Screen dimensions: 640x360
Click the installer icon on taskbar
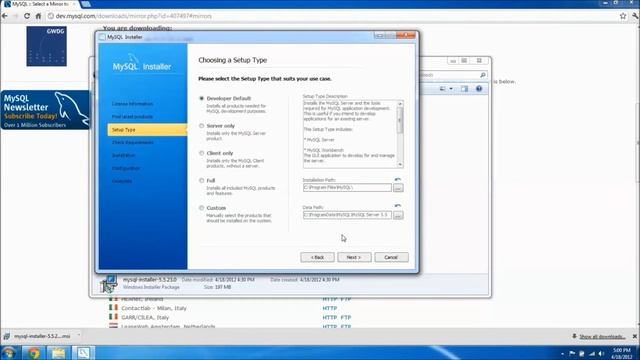(x=83, y=353)
